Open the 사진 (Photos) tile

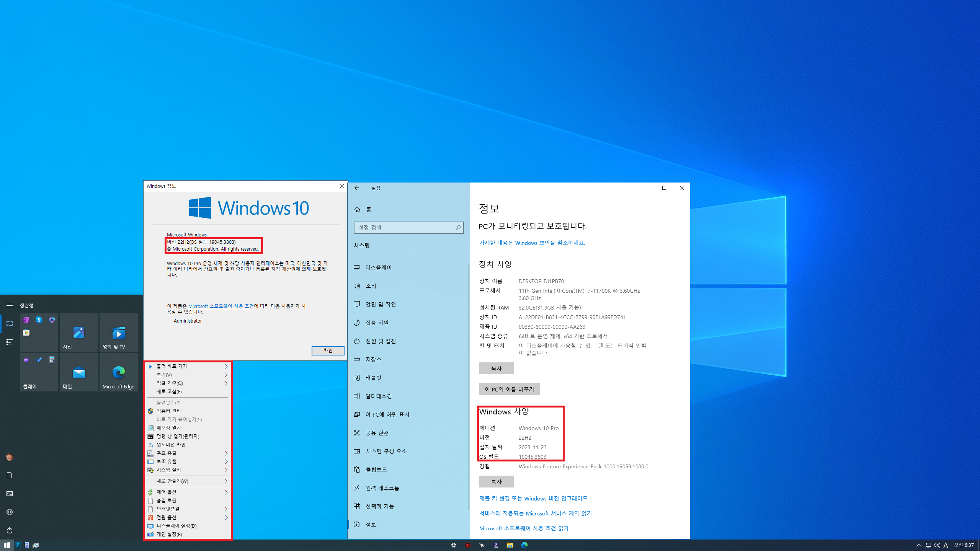[79, 333]
